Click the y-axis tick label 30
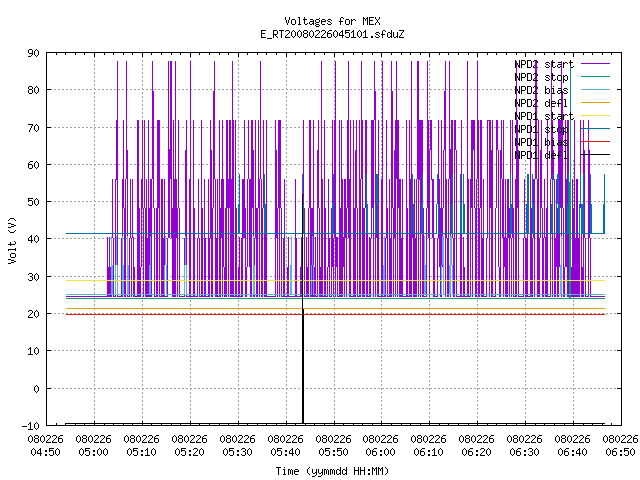The width and height of the screenshot is (640, 480). coord(33,277)
